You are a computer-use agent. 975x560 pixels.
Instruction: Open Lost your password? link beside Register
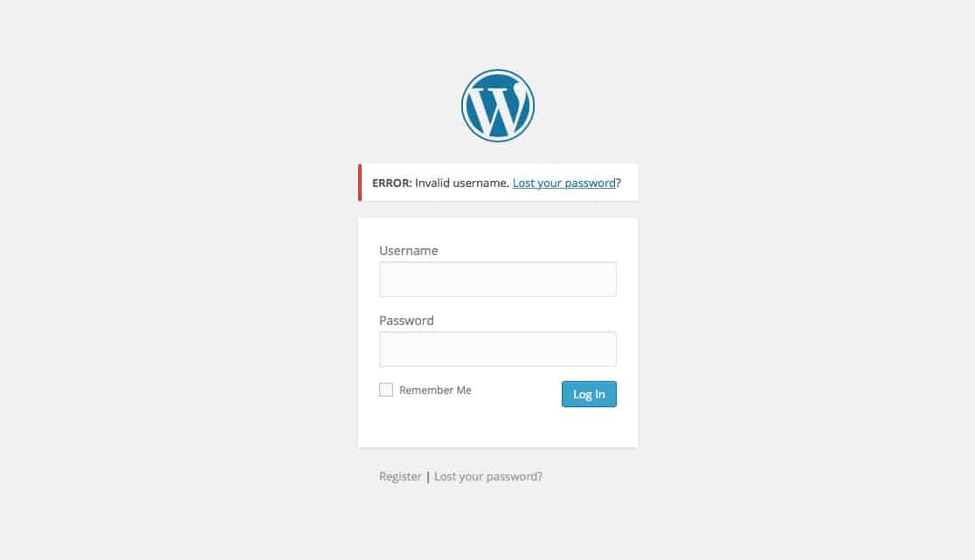(488, 476)
